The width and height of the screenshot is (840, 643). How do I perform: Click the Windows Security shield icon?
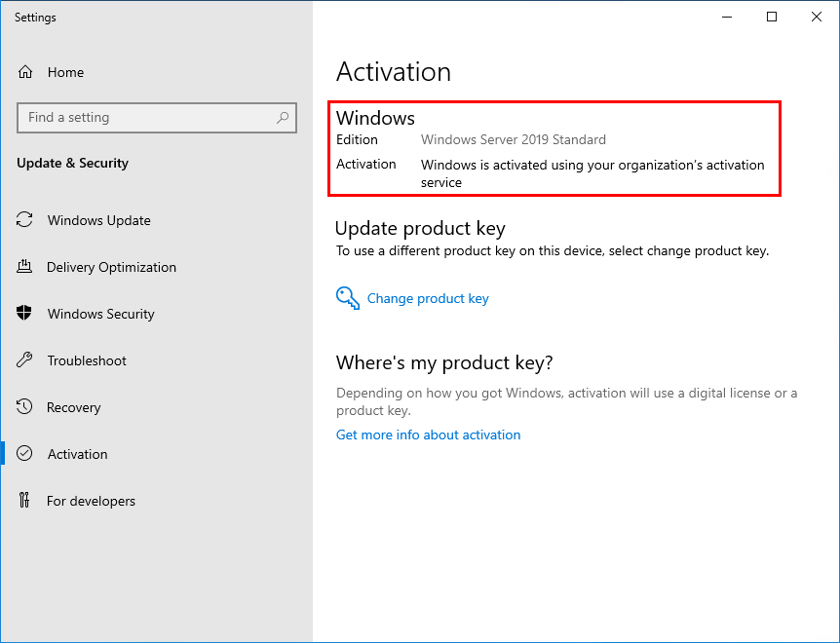[23, 314]
